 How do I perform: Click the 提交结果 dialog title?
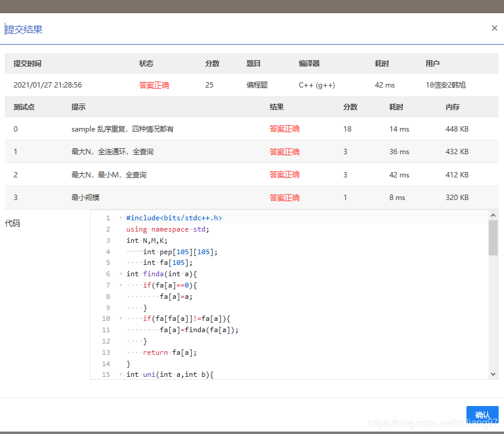pos(24,29)
